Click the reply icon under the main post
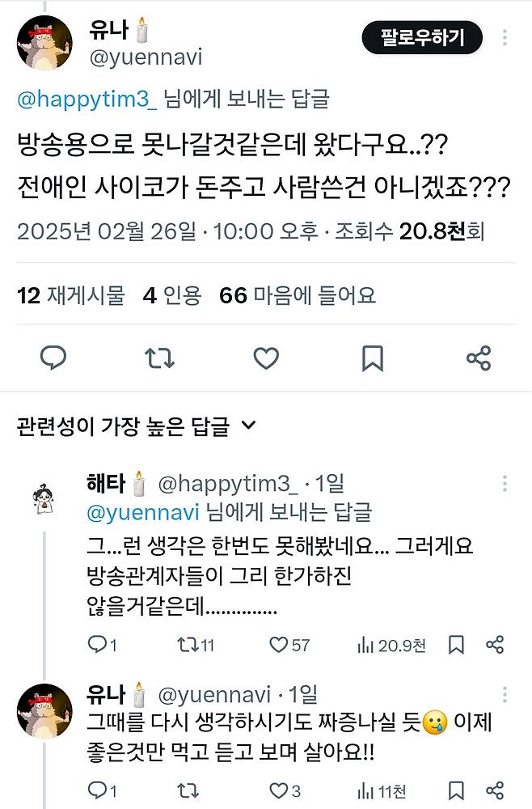 pos(53,358)
